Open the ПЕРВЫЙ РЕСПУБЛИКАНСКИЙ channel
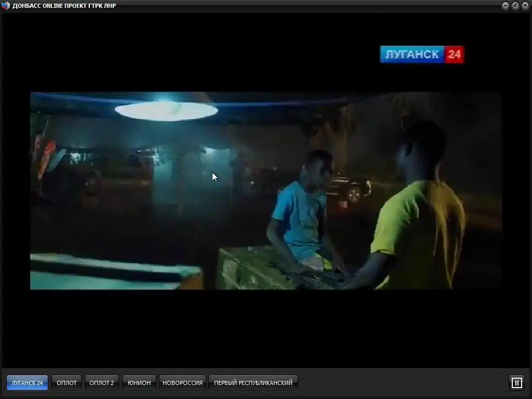The image size is (532, 399). (x=253, y=382)
